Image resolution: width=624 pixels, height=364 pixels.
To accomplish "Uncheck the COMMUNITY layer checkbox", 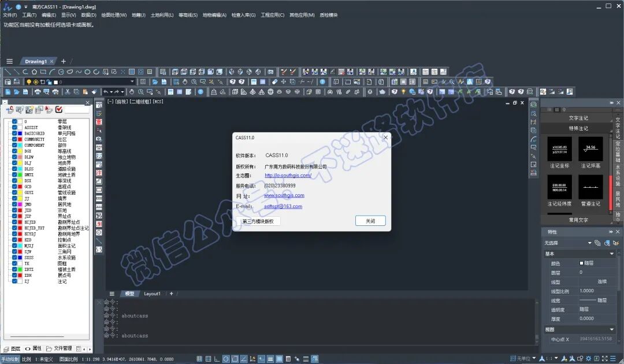I will point(14,139).
